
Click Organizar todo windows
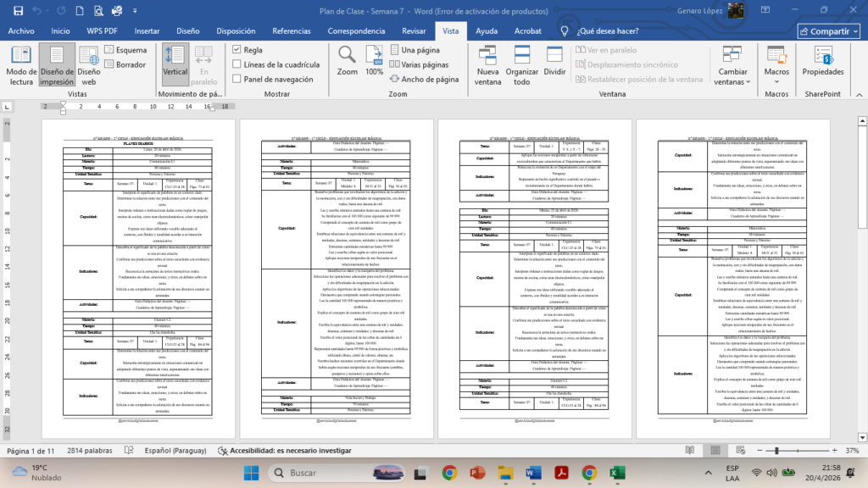pos(521,66)
